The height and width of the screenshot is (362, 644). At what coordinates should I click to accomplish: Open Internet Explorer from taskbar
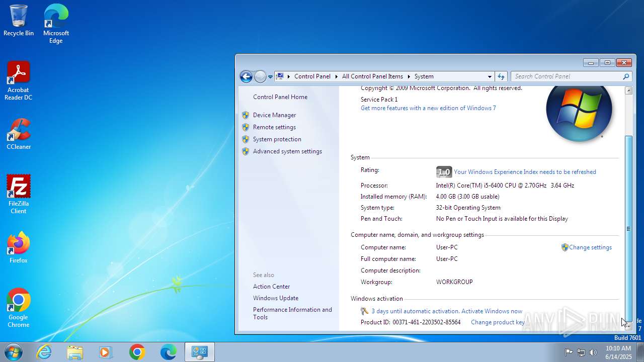(x=44, y=352)
